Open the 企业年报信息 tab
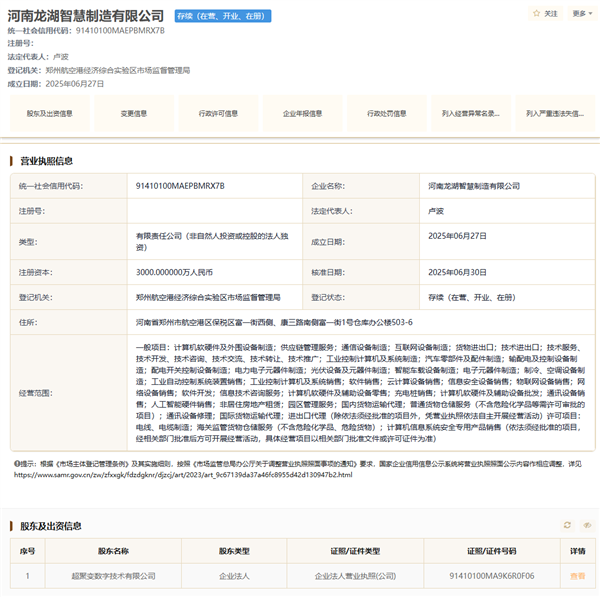 coord(302,113)
